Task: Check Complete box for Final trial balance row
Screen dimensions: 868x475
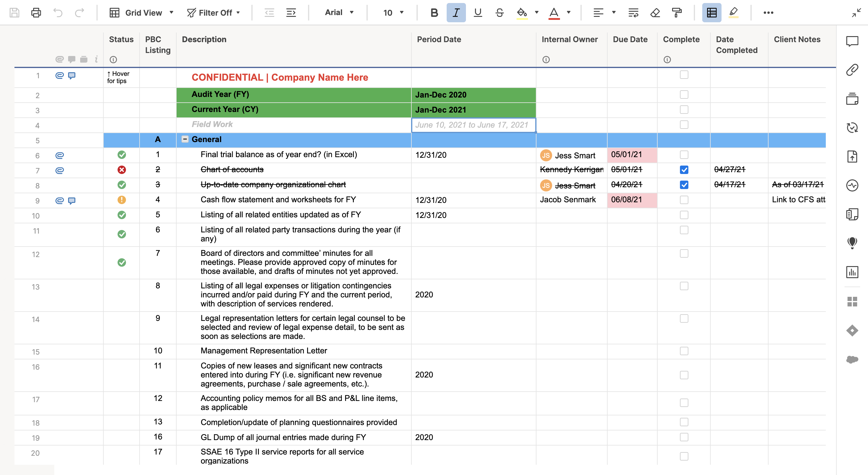Action: tap(684, 155)
